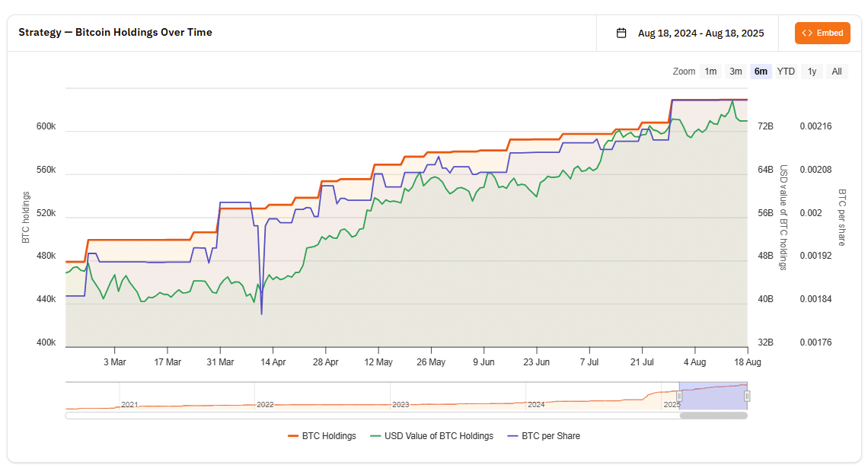Click the BTC per share axis title
The width and height of the screenshot is (868, 465).
coord(842,218)
